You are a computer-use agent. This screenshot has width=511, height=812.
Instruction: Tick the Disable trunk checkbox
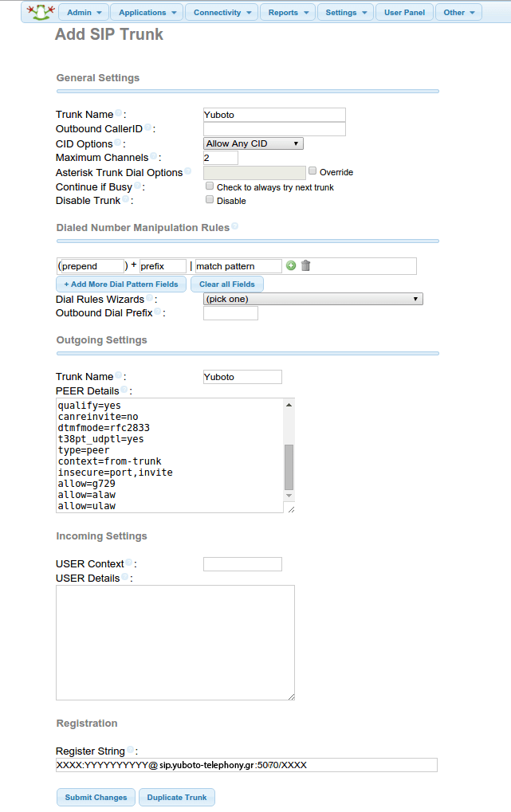point(210,199)
